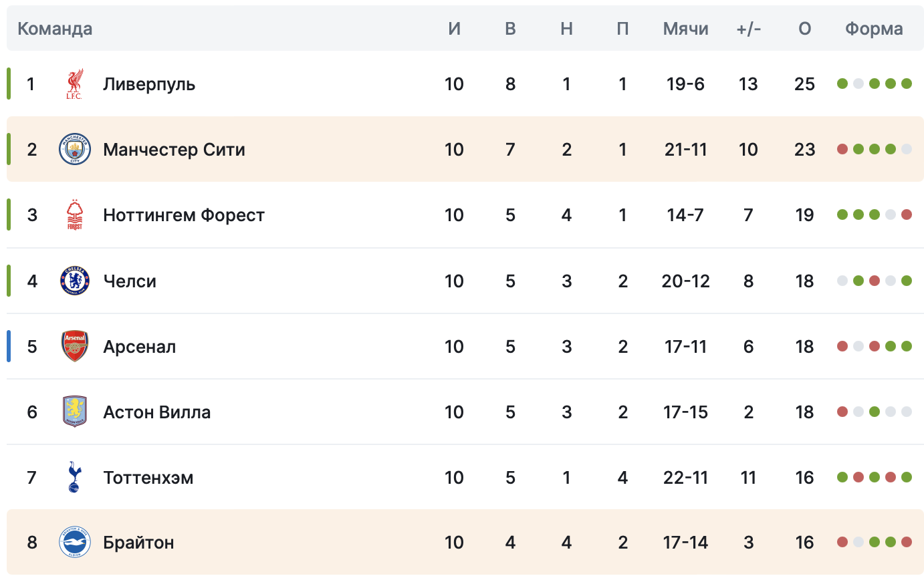Click the Tottenham cockerel logo
This screenshot has height=576, width=924.
tap(75, 477)
